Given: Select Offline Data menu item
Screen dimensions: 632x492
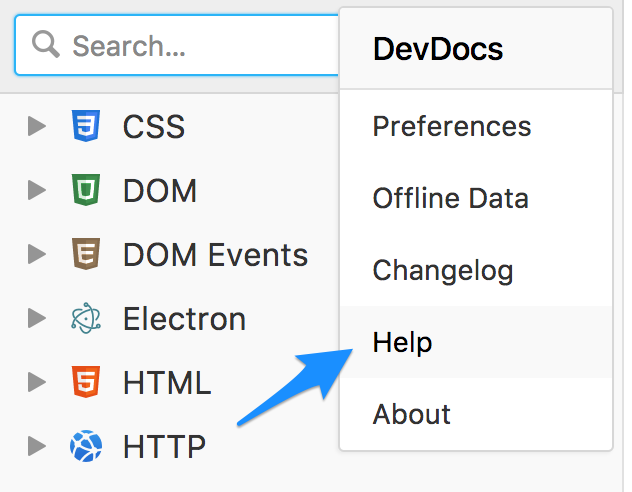Looking at the screenshot, I should coord(450,198).
